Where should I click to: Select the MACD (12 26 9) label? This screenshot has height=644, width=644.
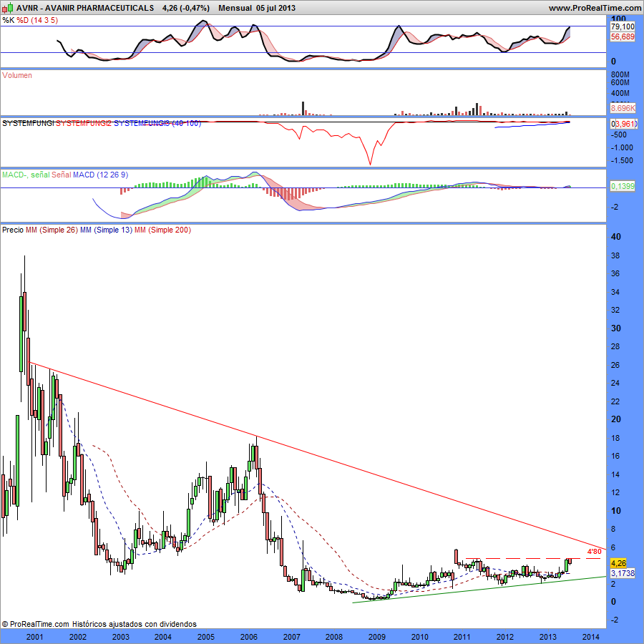pos(100,175)
